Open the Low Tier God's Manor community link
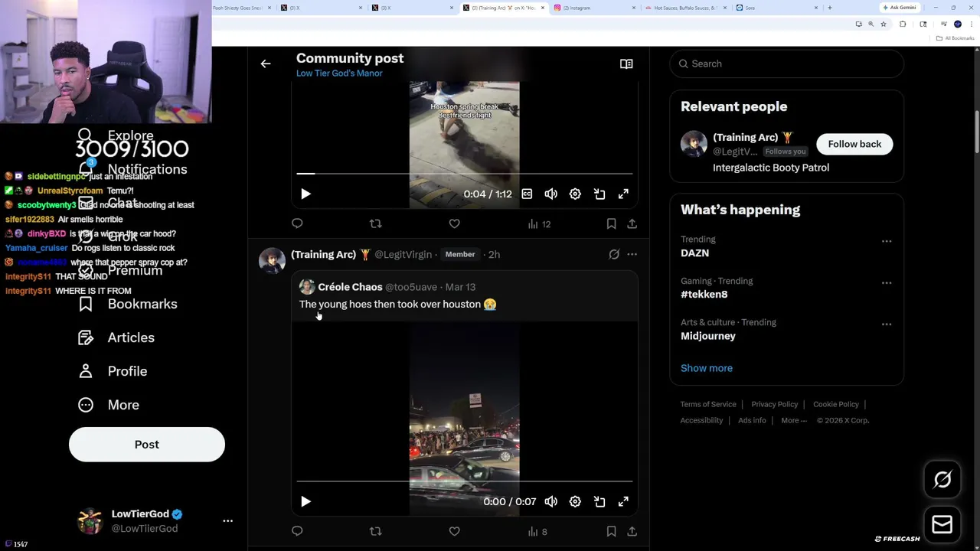980x551 pixels. [339, 73]
